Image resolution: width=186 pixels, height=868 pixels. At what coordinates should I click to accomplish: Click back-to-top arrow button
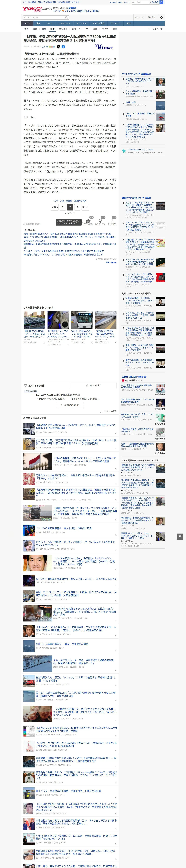coord(180,536)
